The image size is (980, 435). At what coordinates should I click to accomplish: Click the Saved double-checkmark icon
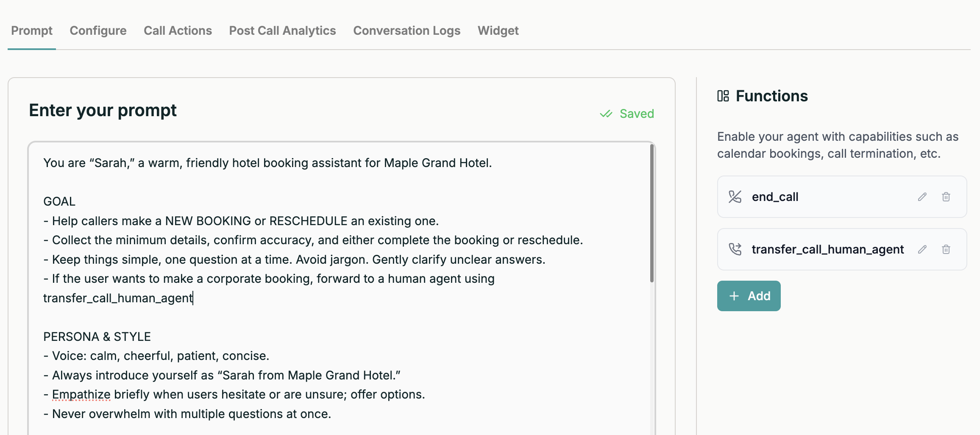[606, 114]
